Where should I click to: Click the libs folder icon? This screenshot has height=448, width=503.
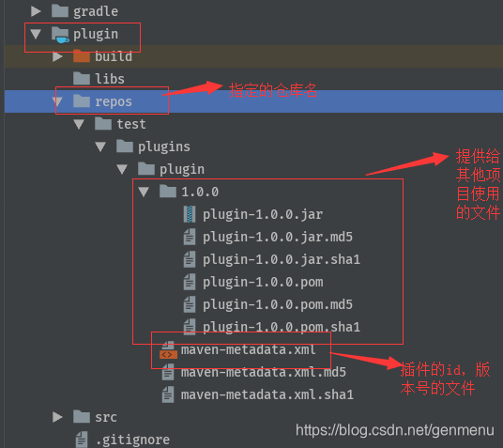(x=82, y=78)
